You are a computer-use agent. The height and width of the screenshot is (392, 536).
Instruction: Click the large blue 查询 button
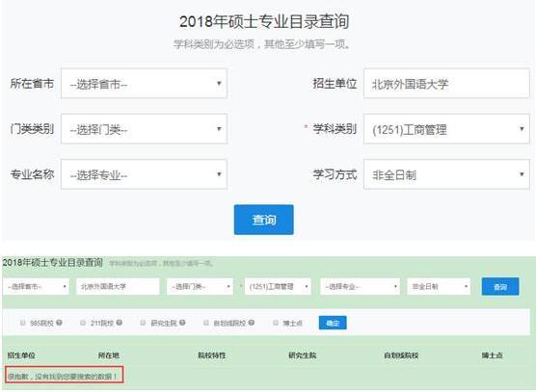tap(263, 220)
